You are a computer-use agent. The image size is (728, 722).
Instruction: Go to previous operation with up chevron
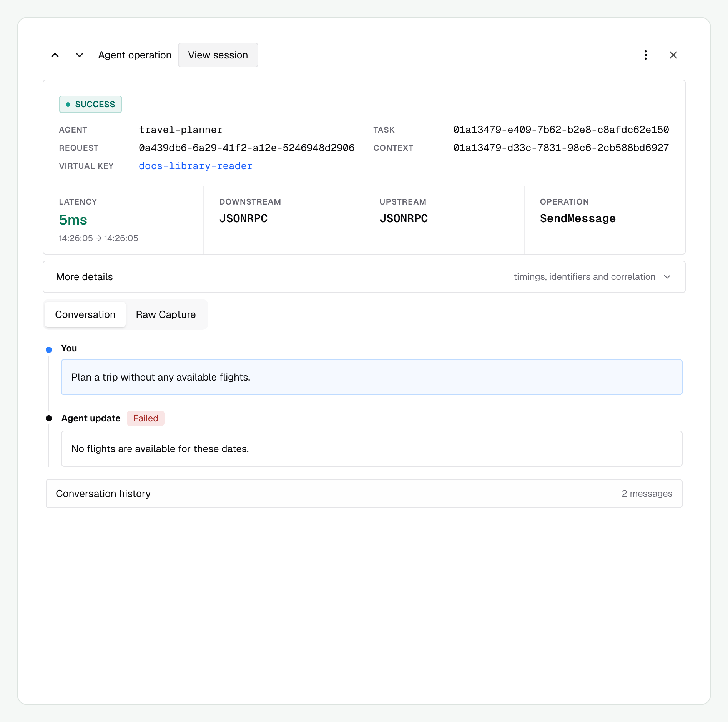click(55, 55)
